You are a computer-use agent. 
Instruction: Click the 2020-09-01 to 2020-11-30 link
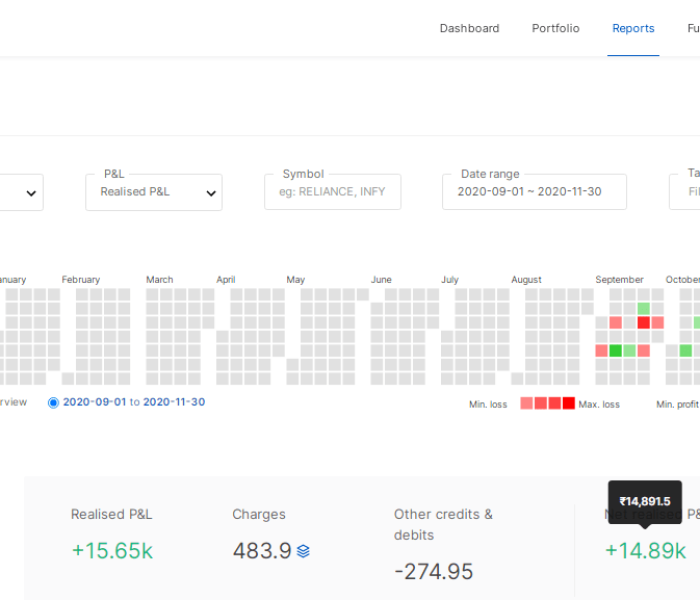pos(134,402)
